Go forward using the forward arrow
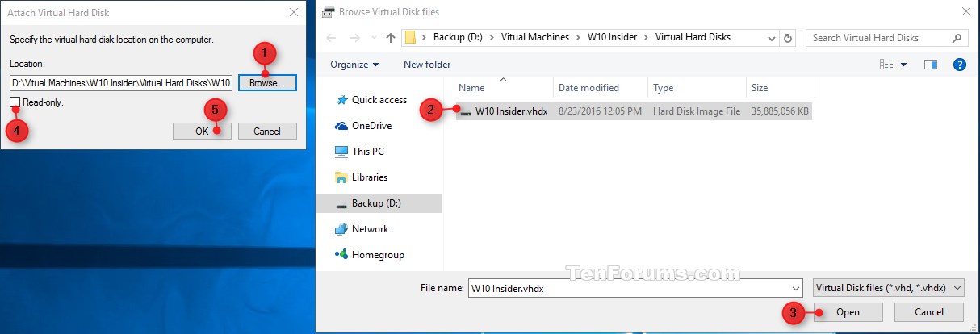The width and height of the screenshot is (980, 334). [x=355, y=38]
